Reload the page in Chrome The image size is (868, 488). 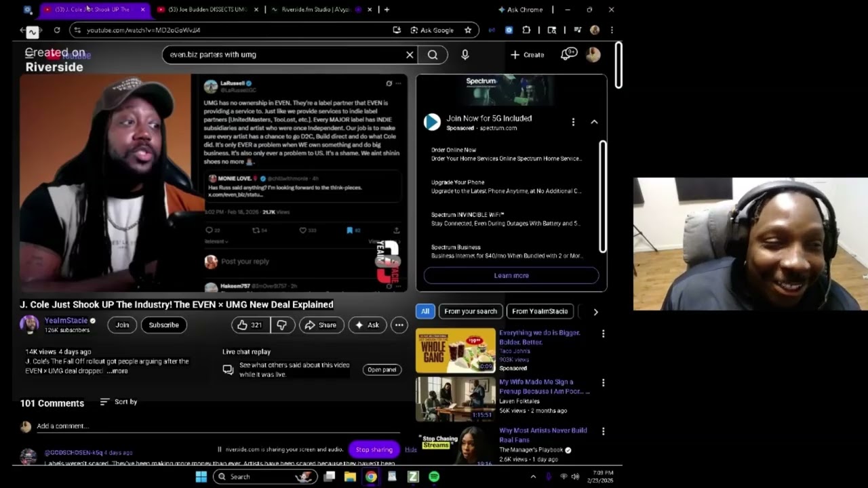57,30
